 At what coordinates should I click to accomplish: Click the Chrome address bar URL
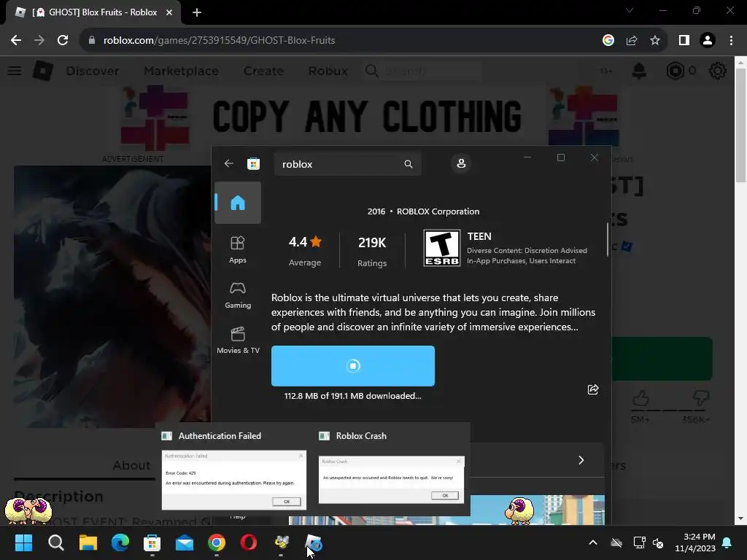coord(219,40)
